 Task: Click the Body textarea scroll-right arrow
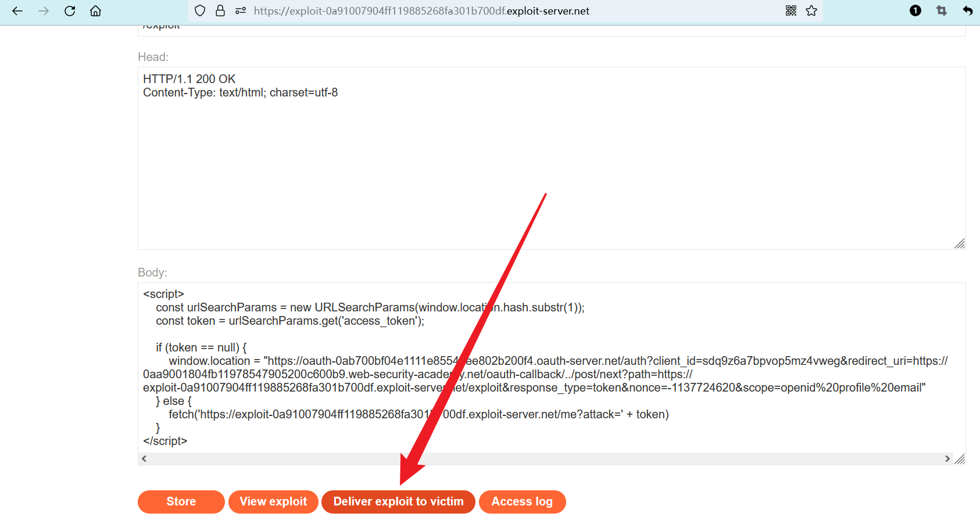(947, 459)
